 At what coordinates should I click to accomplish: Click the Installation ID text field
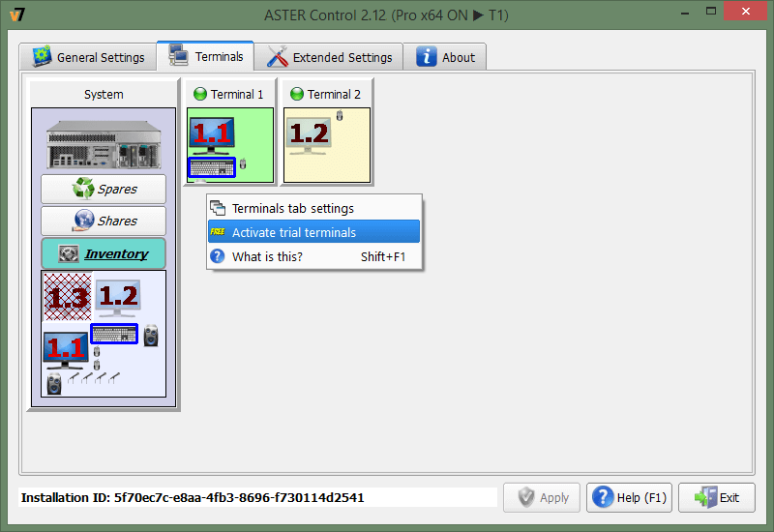pyautogui.click(x=258, y=498)
